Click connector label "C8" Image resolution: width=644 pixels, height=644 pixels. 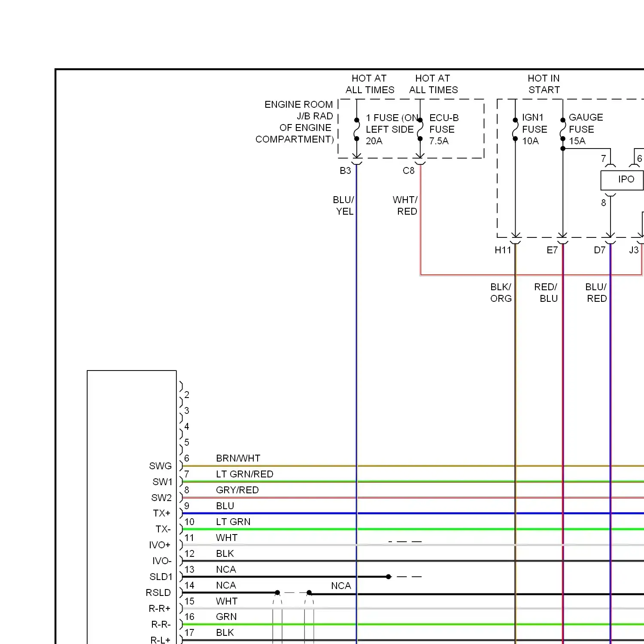pos(409,171)
